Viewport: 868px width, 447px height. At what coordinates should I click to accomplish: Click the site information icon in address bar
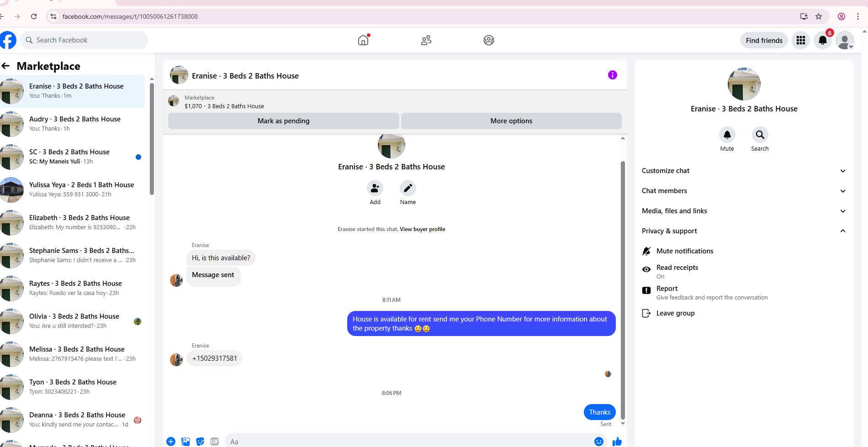[53, 16]
